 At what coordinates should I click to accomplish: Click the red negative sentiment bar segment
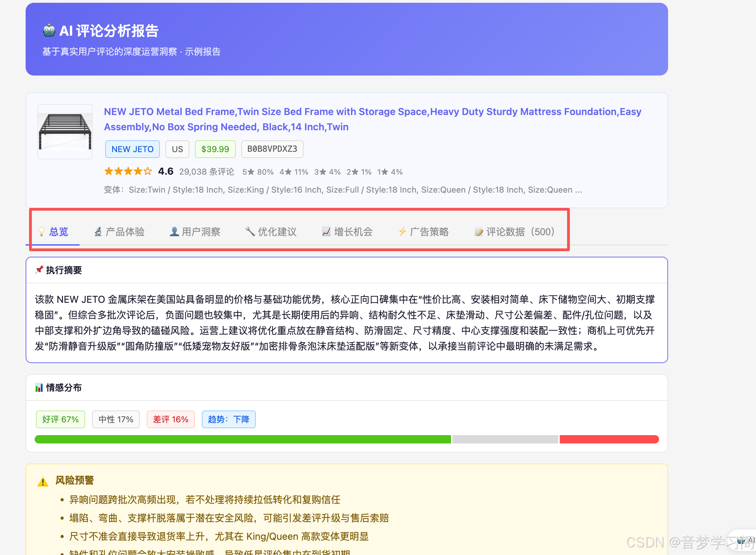click(609, 439)
